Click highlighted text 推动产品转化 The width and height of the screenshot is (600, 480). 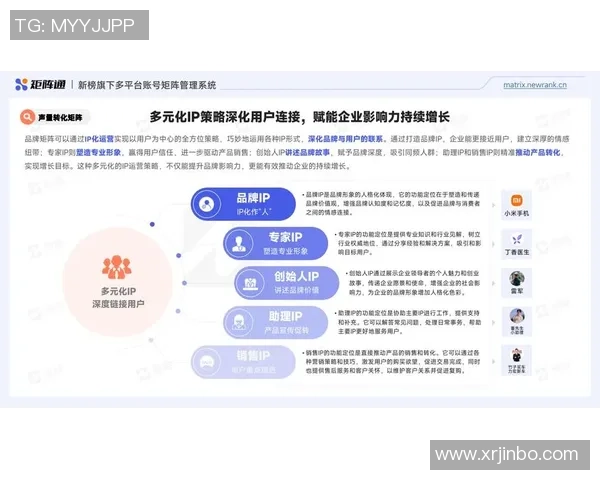(538, 152)
